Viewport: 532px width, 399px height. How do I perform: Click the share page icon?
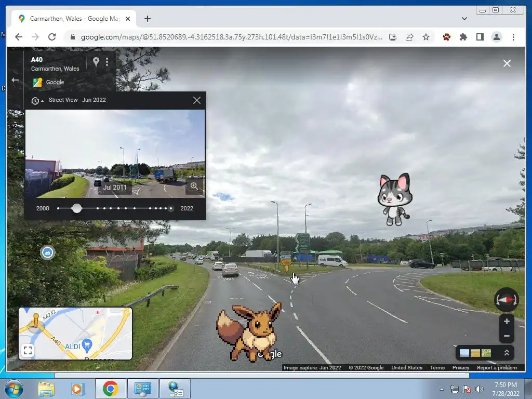point(409,37)
